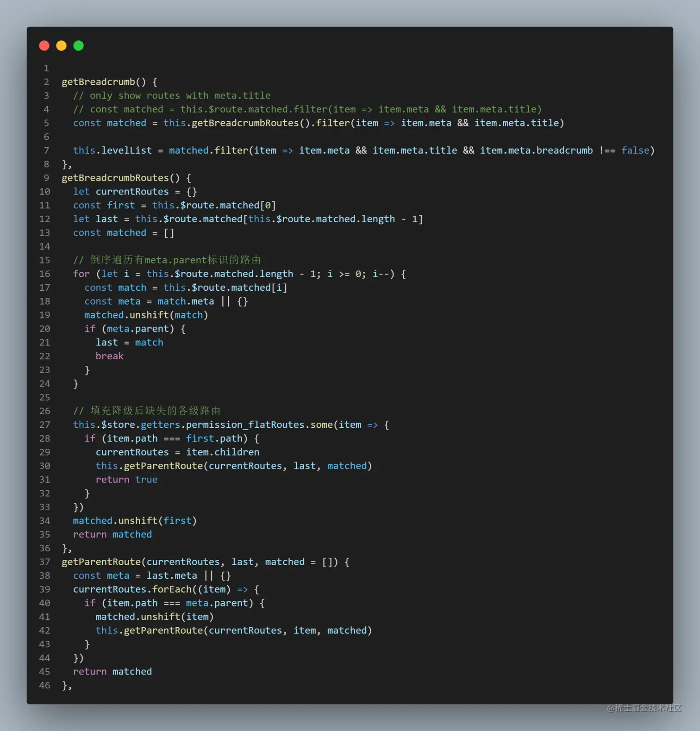
Task: Click the yellow minimize window dot
Action: 61,45
